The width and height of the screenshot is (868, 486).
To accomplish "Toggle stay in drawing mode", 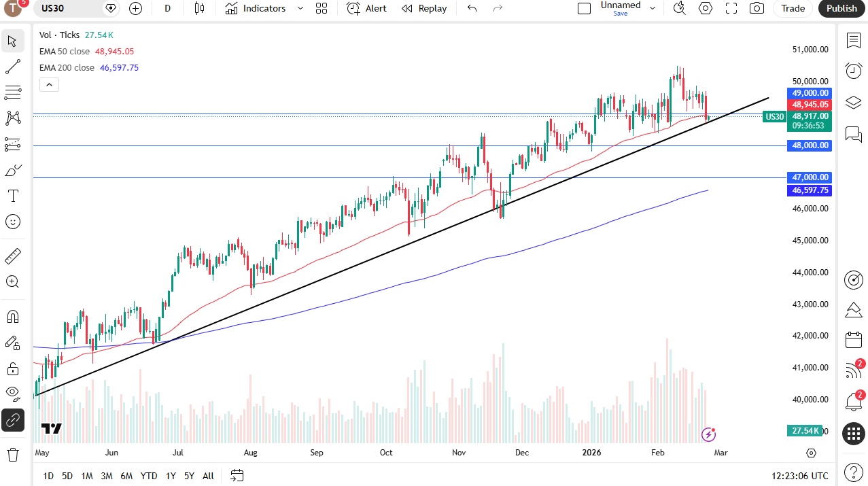I will coord(12,343).
